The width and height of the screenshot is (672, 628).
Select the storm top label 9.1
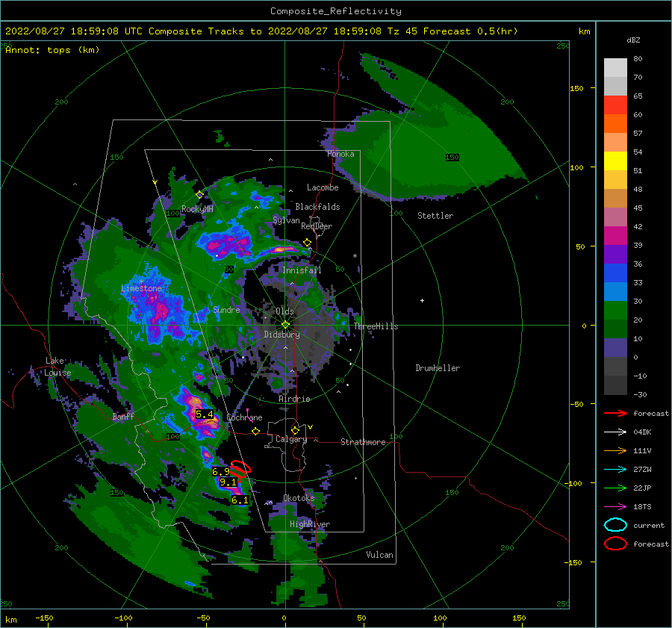pos(228,482)
